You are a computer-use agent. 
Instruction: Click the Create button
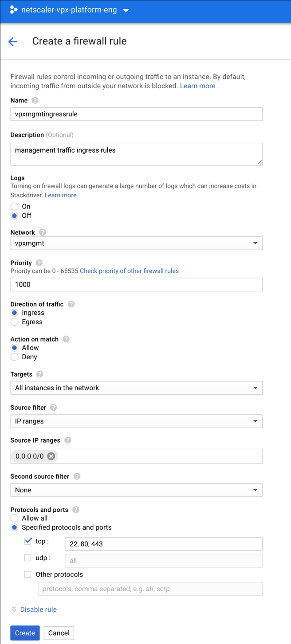coord(25,633)
